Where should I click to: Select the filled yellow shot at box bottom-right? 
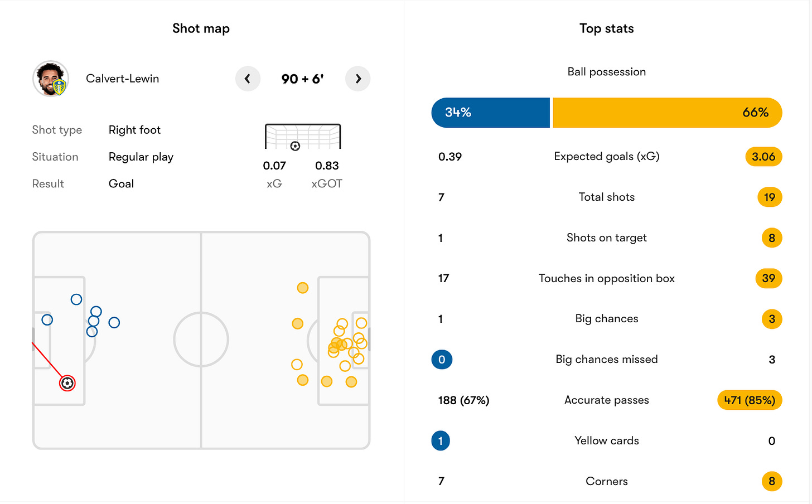point(351,382)
